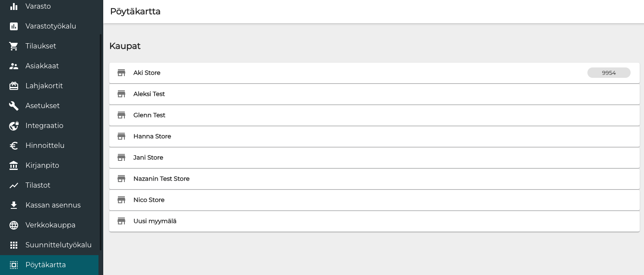The height and width of the screenshot is (275, 644).
Task: Click the Lahjakortit gift card icon
Action: pyautogui.click(x=14, y=86)
